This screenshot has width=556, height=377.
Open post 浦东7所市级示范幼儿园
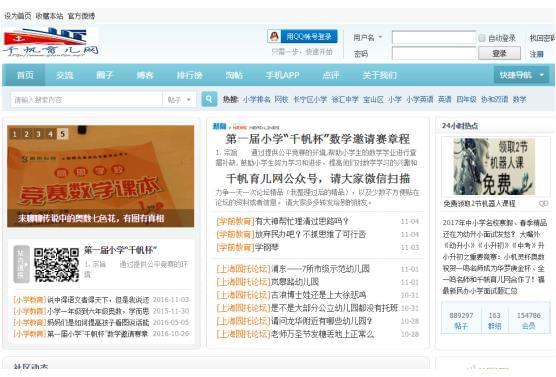pos(320,269)
